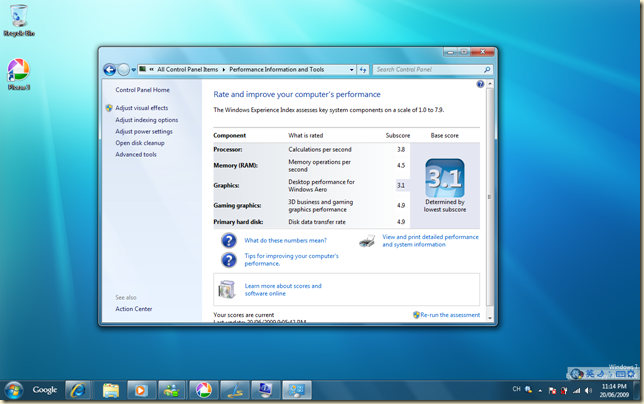Click the floating IME language bar settings gear
This screenshot has height=404, width=644.
click(630, 374)
